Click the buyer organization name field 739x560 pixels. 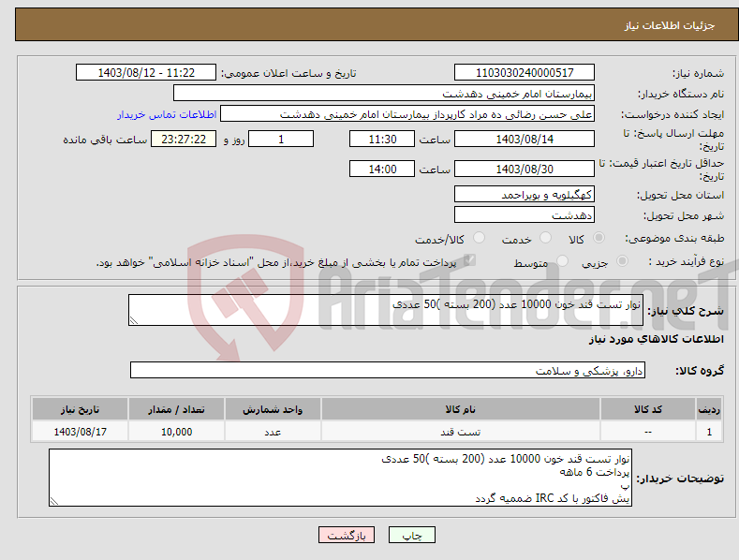point(384,93)
